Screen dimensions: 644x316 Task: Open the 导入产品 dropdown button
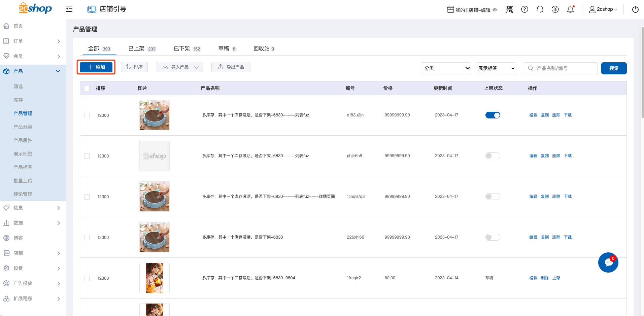(179, 67)
